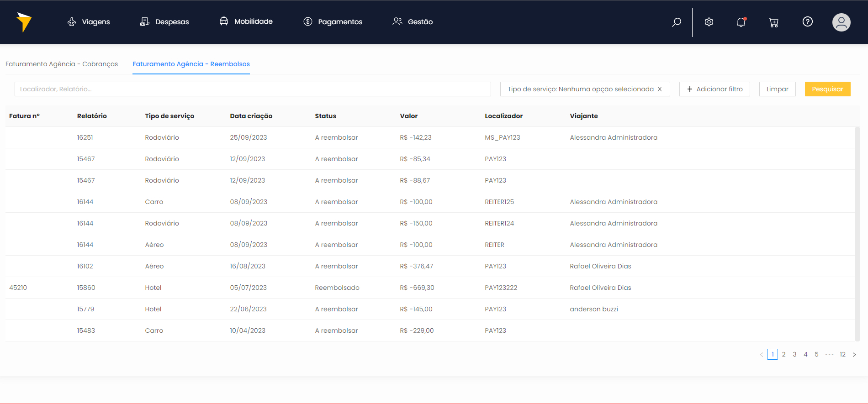Open the shopping cart icon

click(773, 22)
